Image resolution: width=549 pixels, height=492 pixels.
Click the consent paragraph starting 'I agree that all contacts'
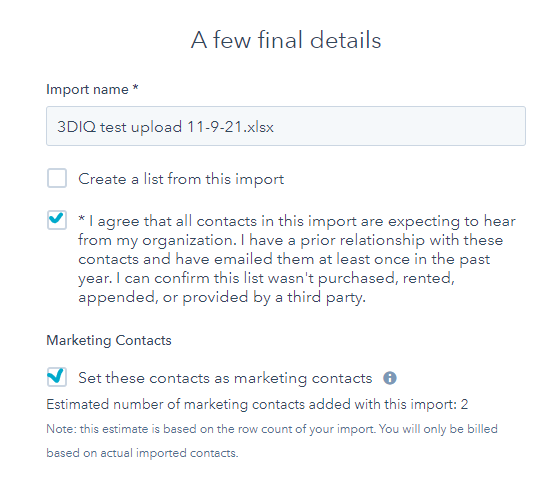click(297, 259)
